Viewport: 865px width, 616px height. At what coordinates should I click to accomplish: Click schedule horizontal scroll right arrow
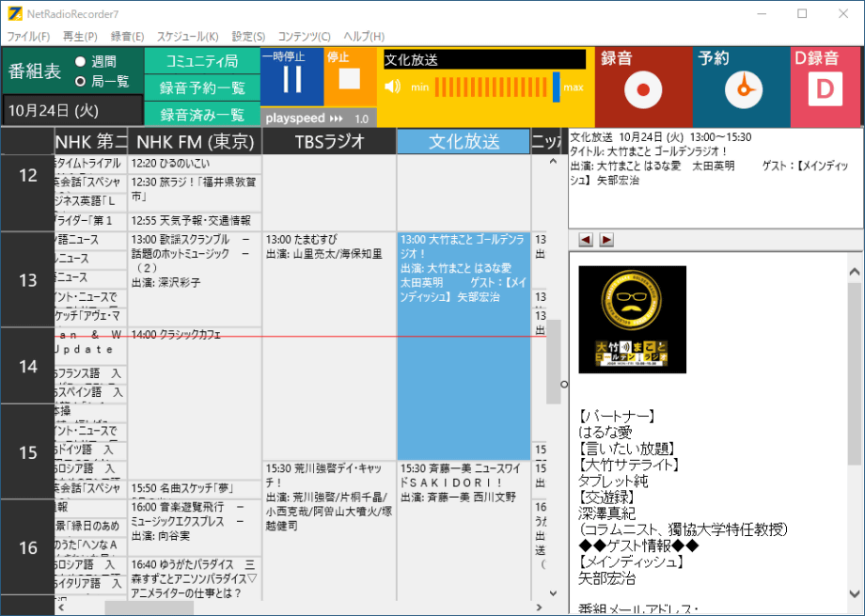tap(539, 608)
